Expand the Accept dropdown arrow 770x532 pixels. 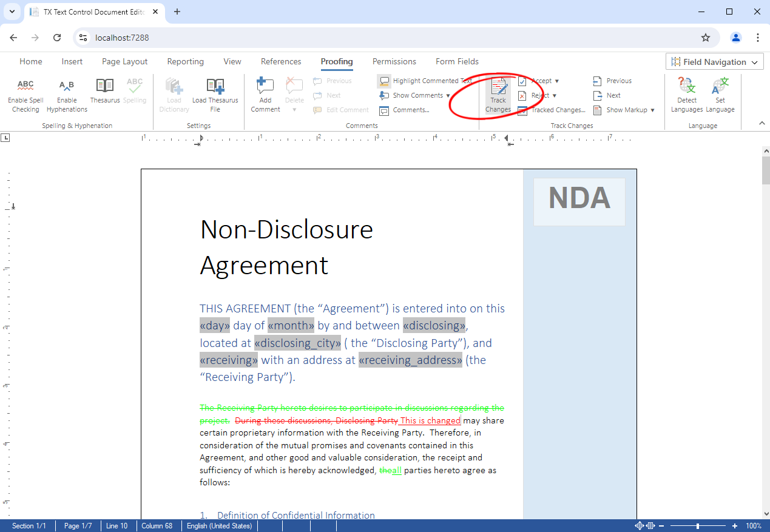click(x=557, y=81)
